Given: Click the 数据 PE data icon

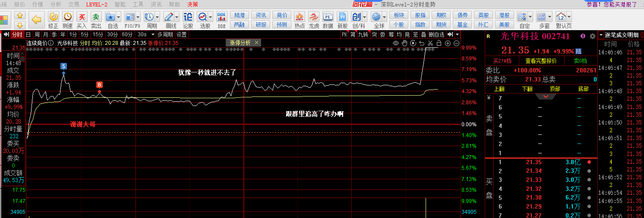Looking at the screenshot, I should click(328, 17).
